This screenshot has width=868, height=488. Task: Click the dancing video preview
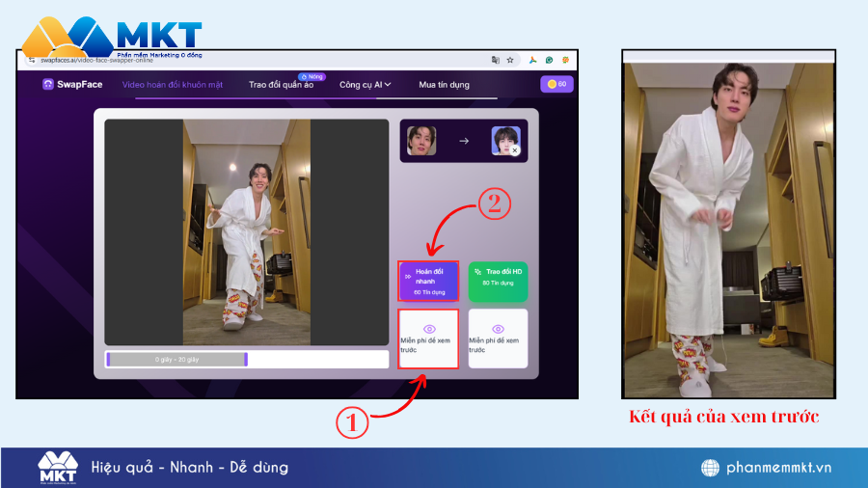click(x=247, y=231)
